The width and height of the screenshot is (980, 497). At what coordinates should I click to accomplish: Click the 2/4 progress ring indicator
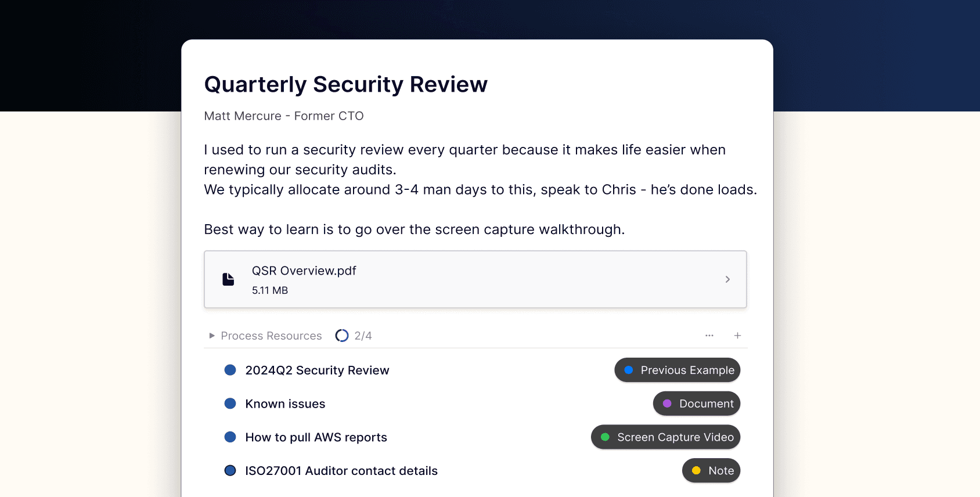coord(342,336)
